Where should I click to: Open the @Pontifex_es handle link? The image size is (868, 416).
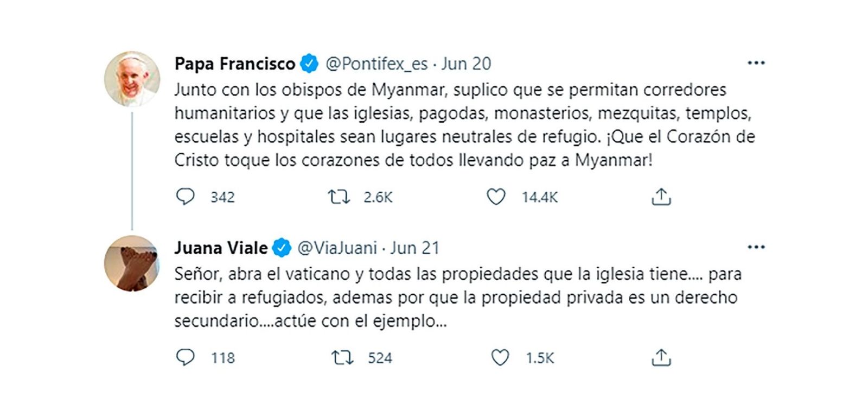376,64
